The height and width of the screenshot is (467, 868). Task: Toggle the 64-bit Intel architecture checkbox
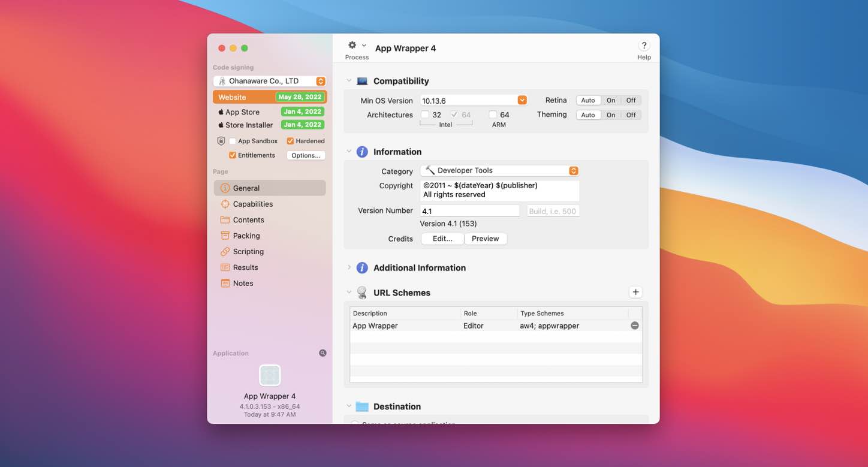click(x=454, y=115)
